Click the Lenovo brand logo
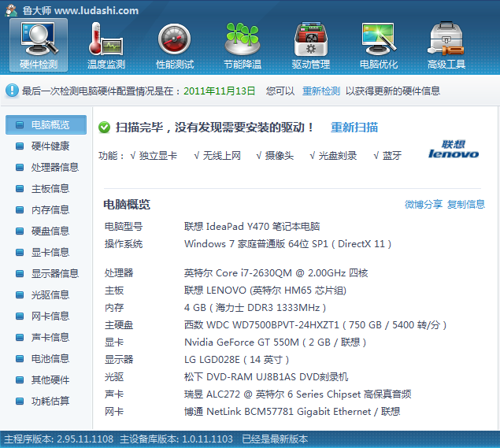Image resolution: width=500 pixels, height=448 pixels. 453,150
